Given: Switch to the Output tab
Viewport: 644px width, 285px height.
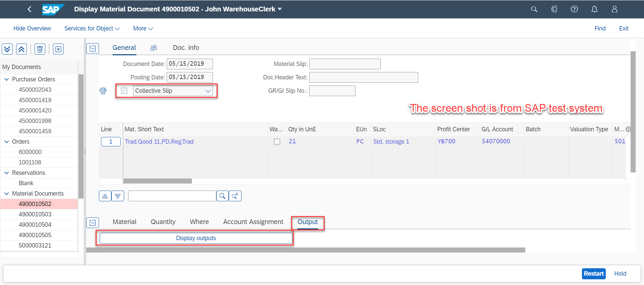Looking at the screenshot, I should [x=308, y=222].
